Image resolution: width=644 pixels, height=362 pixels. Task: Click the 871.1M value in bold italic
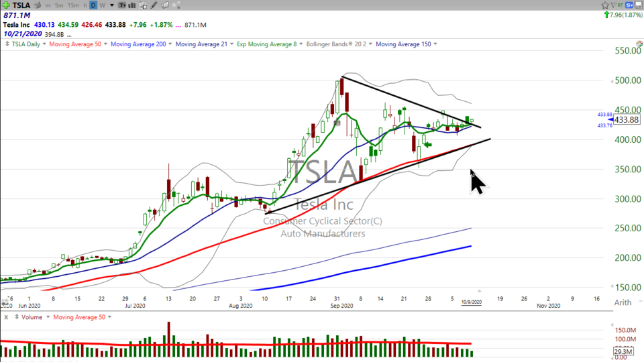tap(17, 15)
